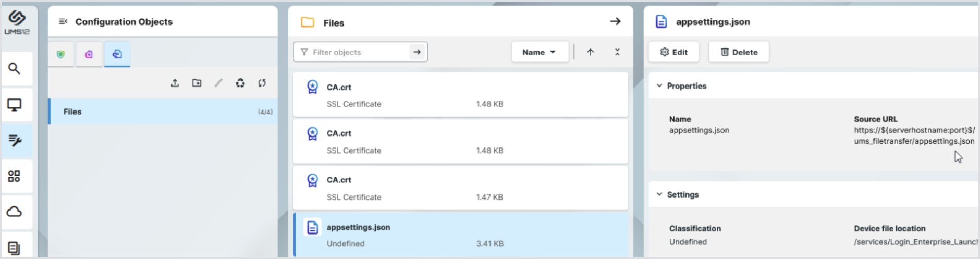Collapse all items in the Files list

(x=617, y=52)
